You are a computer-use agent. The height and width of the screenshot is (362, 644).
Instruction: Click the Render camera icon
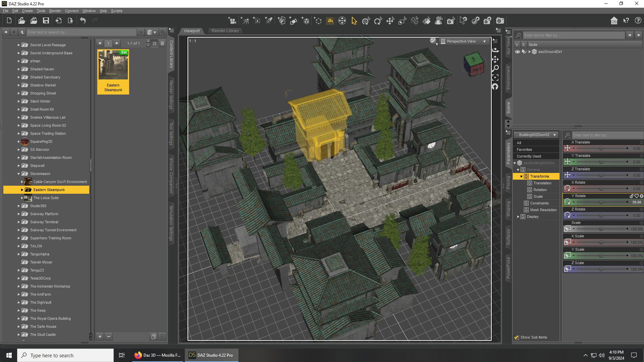[x=500, y=21]
